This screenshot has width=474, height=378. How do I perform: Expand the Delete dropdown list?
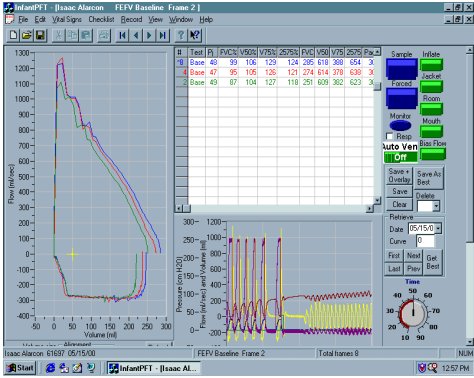(436, 206)
